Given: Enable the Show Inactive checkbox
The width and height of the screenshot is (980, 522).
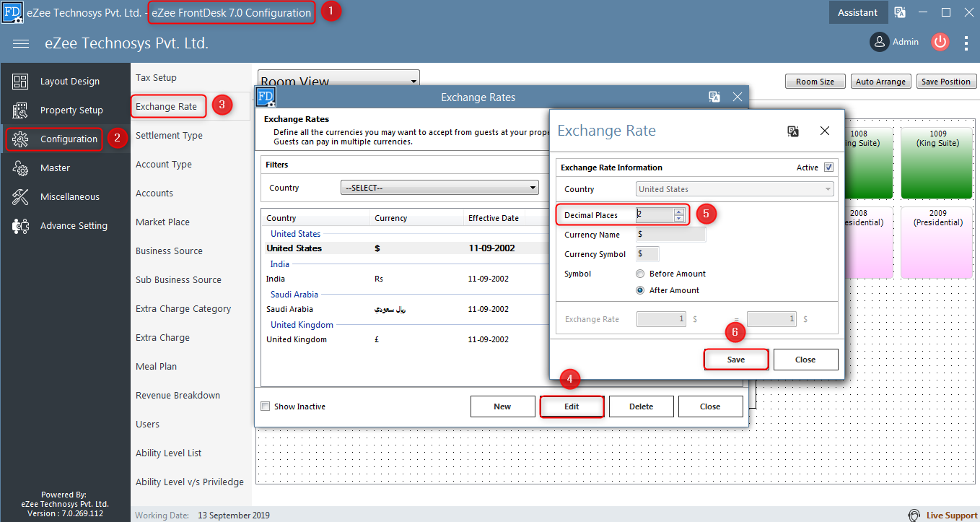Looking at the screenshot, I should 266,406.
